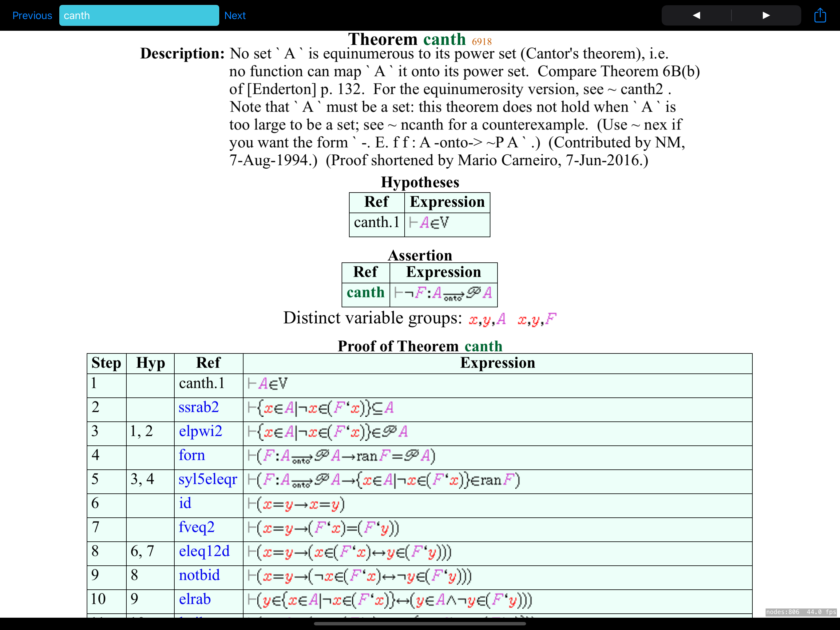
Task: Click canth in the Proof heading
Action: pos(483,346)
